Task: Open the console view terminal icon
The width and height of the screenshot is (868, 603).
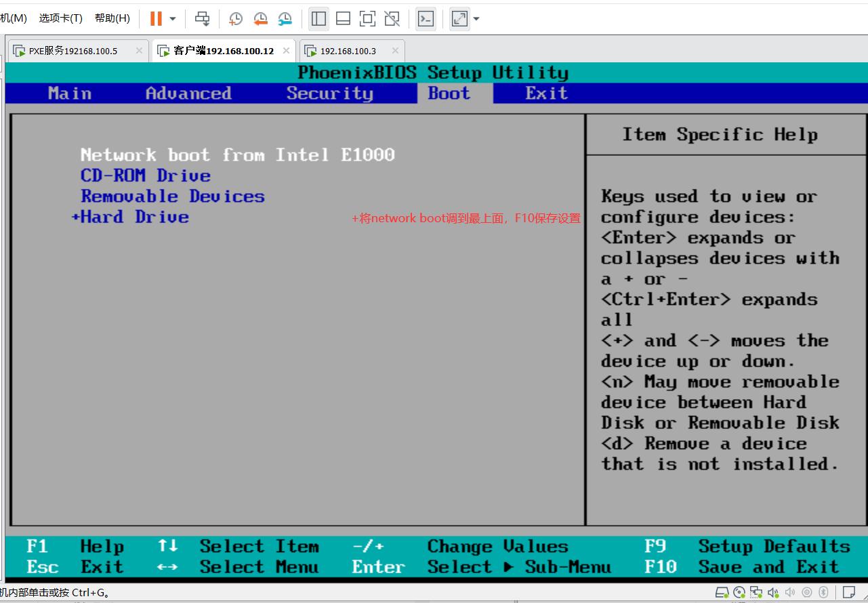Action: coord(425,18)
